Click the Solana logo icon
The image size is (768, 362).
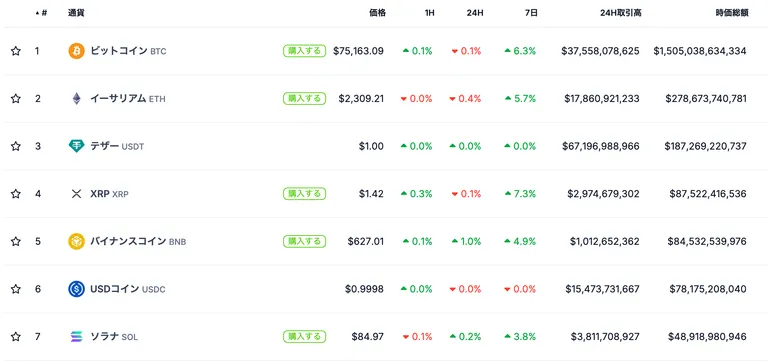click(76, 337)
